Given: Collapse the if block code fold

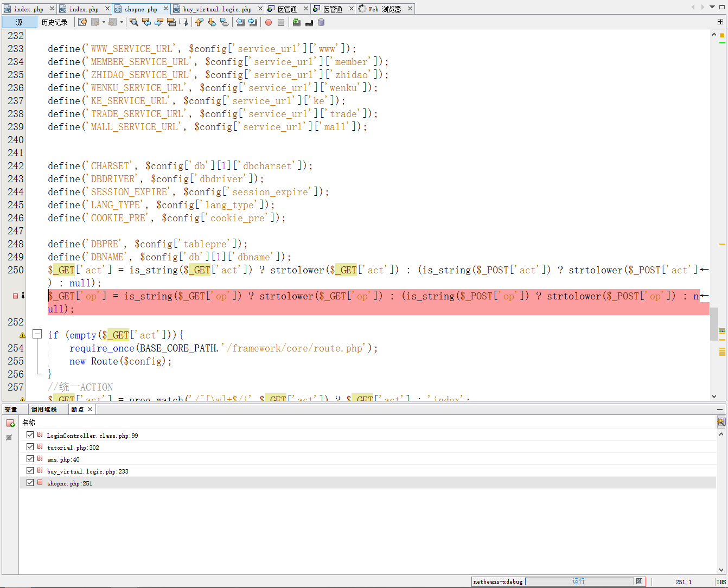Looking at the screenshot, I should [37, 335].
